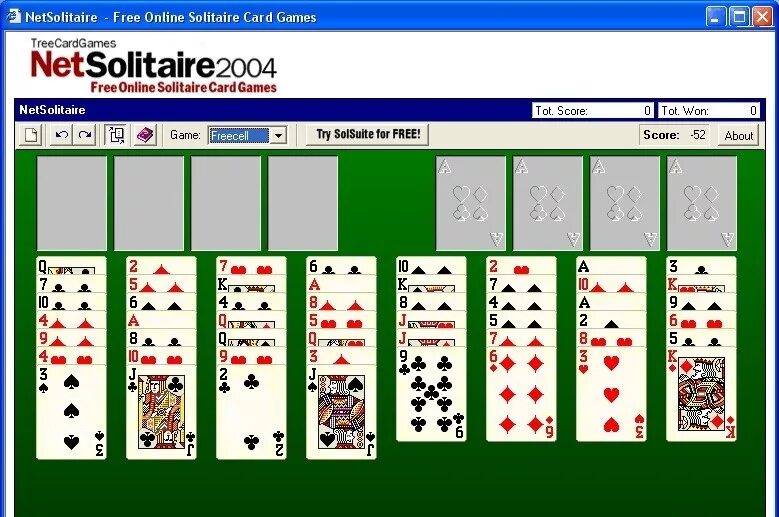Click the first ace foundation pile
Viewport: 779px width, 517px height.
[470, 203]
